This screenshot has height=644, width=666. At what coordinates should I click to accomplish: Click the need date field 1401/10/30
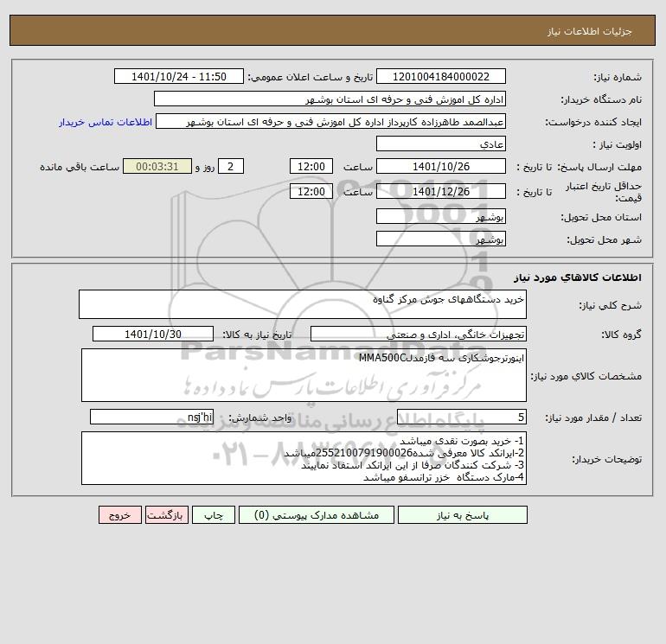click(x=153, y=334)
